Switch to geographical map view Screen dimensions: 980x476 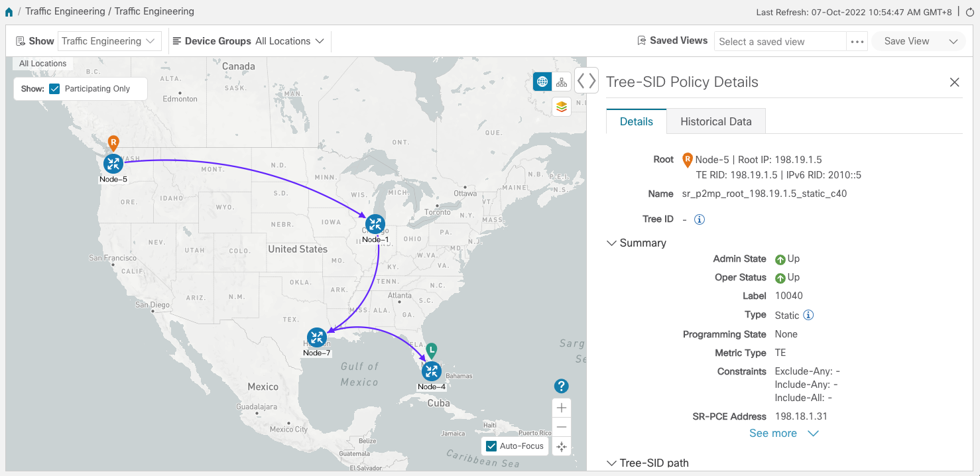(x=542, y=82)
